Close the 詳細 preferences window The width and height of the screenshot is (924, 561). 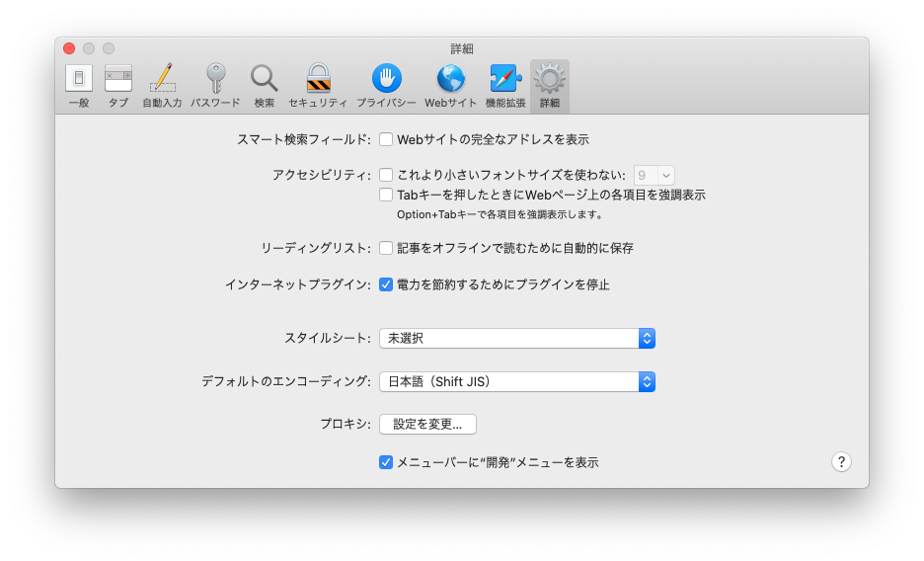tap(69, 48)
